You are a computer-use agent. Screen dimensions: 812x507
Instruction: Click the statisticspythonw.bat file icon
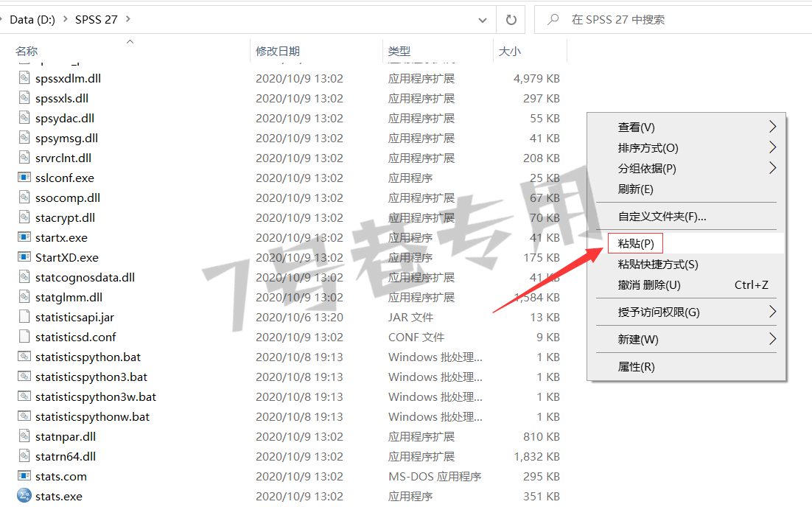coord(24,416)
